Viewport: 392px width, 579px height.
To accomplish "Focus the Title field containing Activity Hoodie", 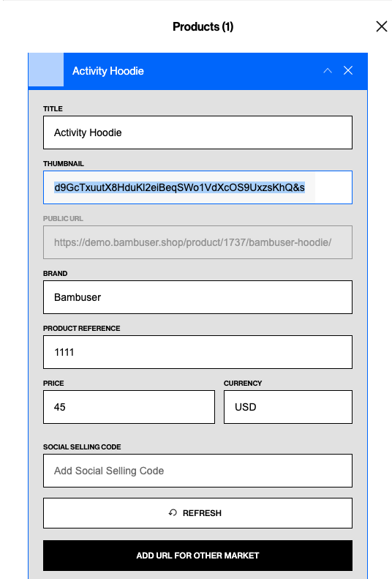I will (197, 132).
